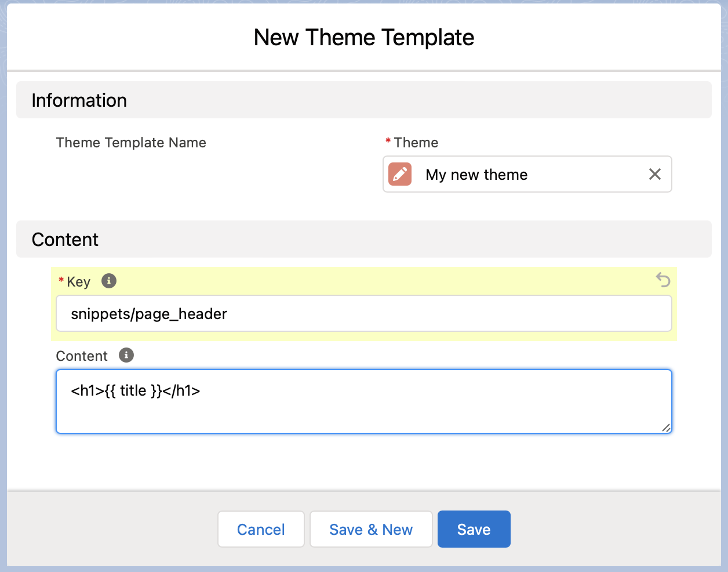Screen dimensions: 728x572
Task: Click the pencil theme icon in Theme field
Action: click(x=400, y=174)
